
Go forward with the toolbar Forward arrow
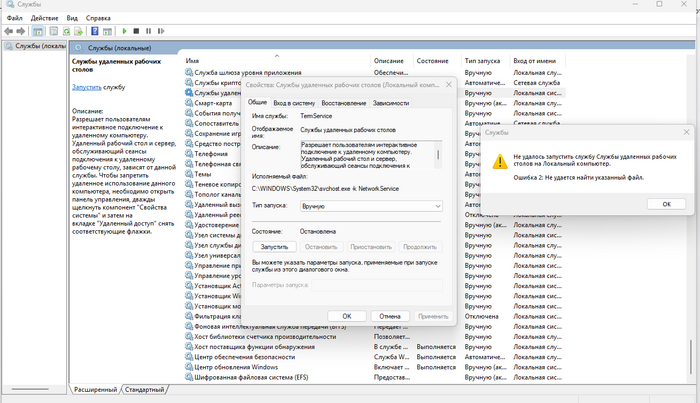(x=21, y=31)
